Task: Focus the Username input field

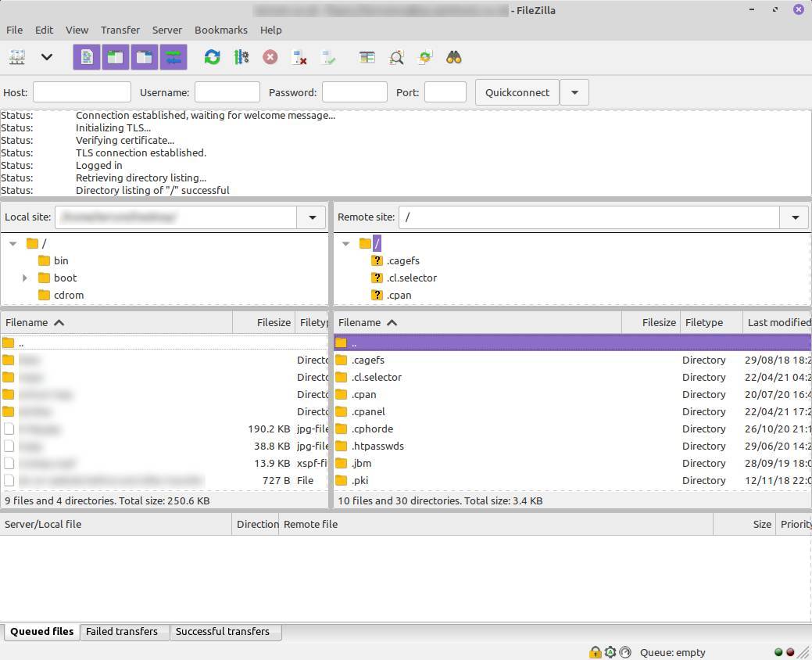Action: click(227, 92)
